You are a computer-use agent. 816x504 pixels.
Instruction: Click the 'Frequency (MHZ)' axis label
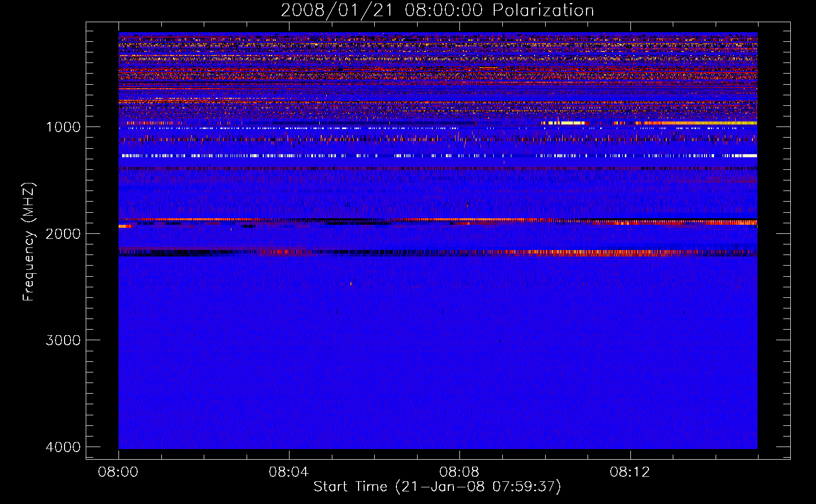29,242
